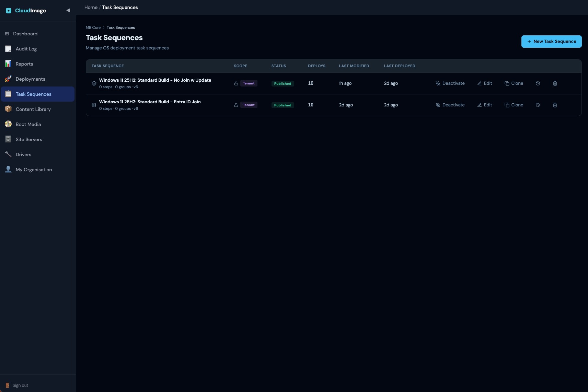Click Tenant badge in Entra ID Join row
Screen dimensions: 588x392
pyautogui.click(x=249, y=105)
